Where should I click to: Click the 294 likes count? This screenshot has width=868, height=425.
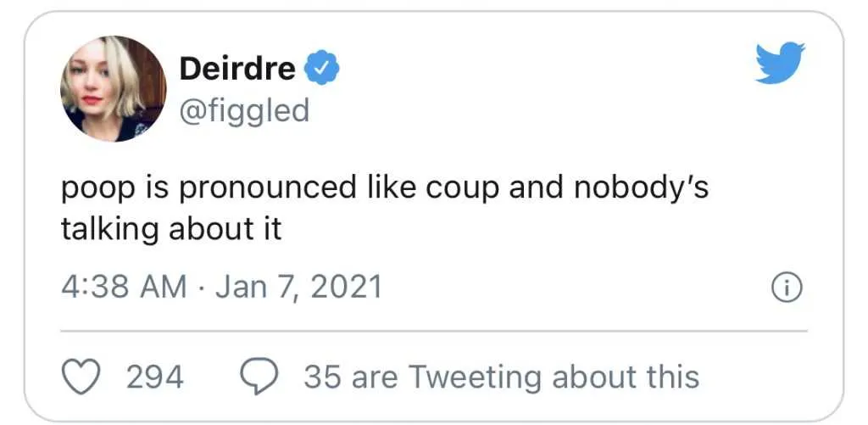point(155,377)
